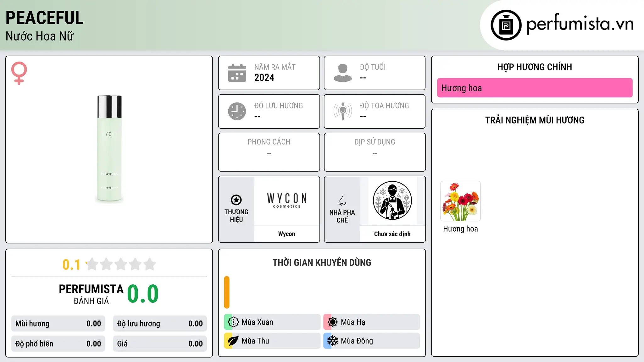Click the Trải nghiệm mùi hương heading
Screen dimensions: 644x362
click(535, 120)
